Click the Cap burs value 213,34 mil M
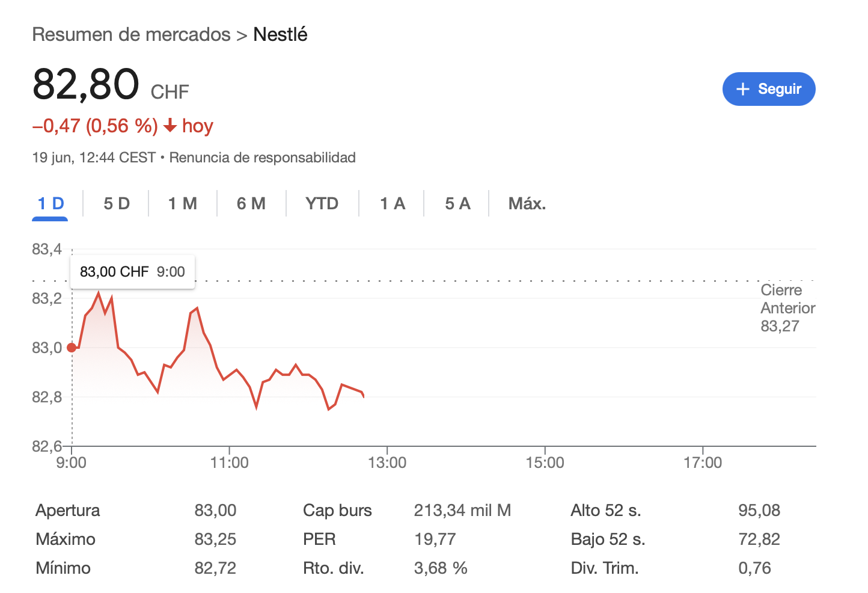Viewport: 868px width, 593px height. pos(462,511)
